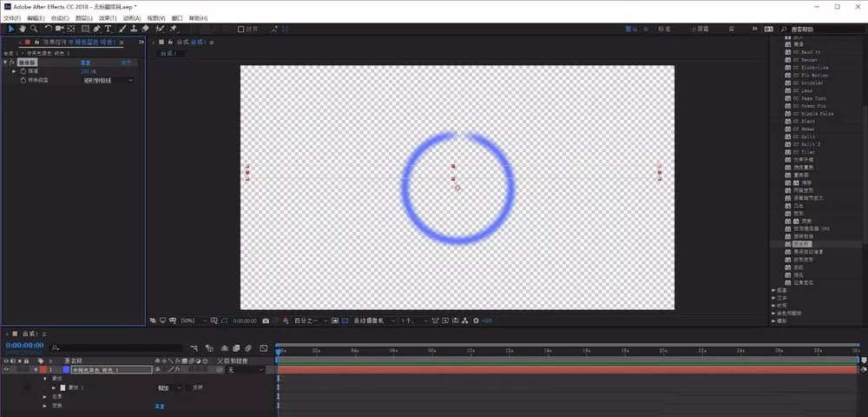The height and width of the screenshot is (417, 868).
Task: Toggle stopwatch for conversion type property
Action: click(x=23, y=80)
